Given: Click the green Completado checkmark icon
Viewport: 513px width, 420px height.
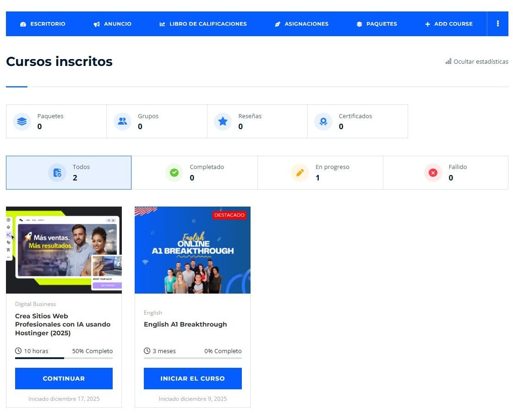Looking at the screenshot, I should (174, 173).
